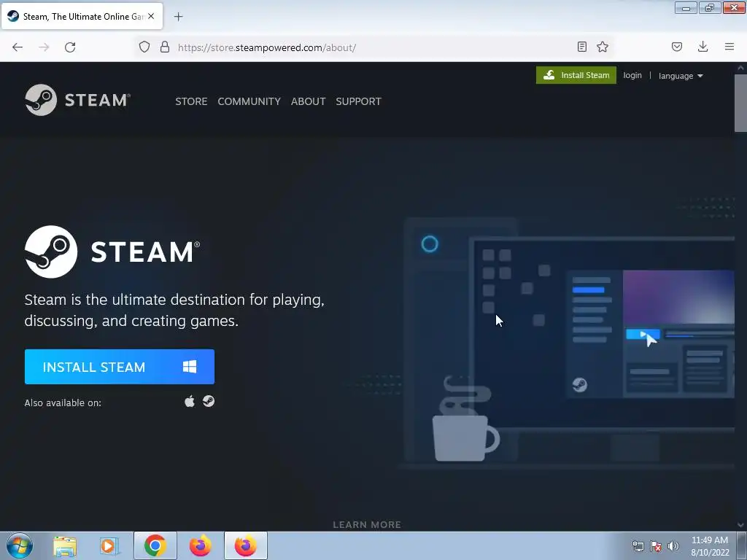This screenshot has width=747, height=560.
Task: Go back using the browser back arrow
Action: (18, 47)
